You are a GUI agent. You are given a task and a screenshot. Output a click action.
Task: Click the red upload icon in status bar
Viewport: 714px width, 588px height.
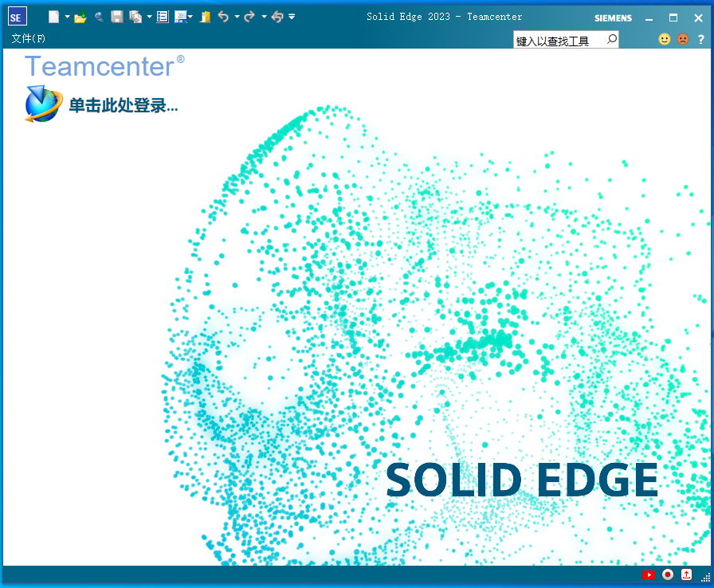[686, 574]
